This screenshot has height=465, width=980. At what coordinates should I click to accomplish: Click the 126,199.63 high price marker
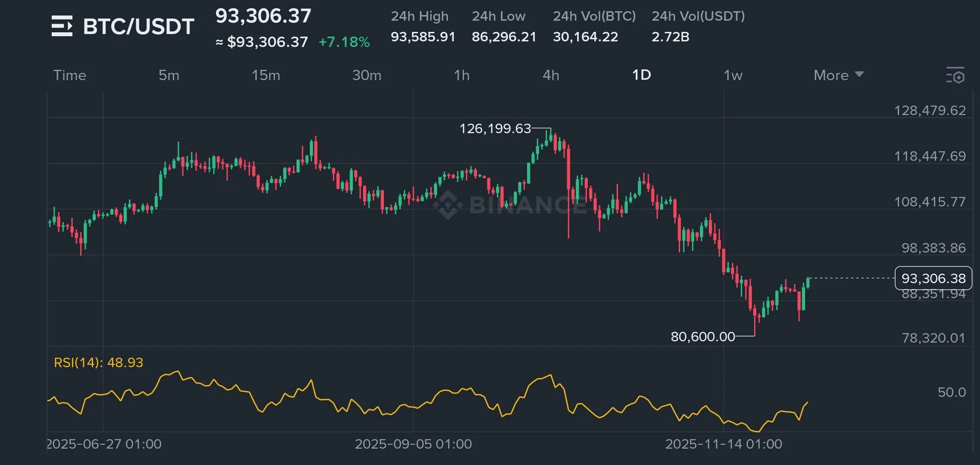(495, 128)
